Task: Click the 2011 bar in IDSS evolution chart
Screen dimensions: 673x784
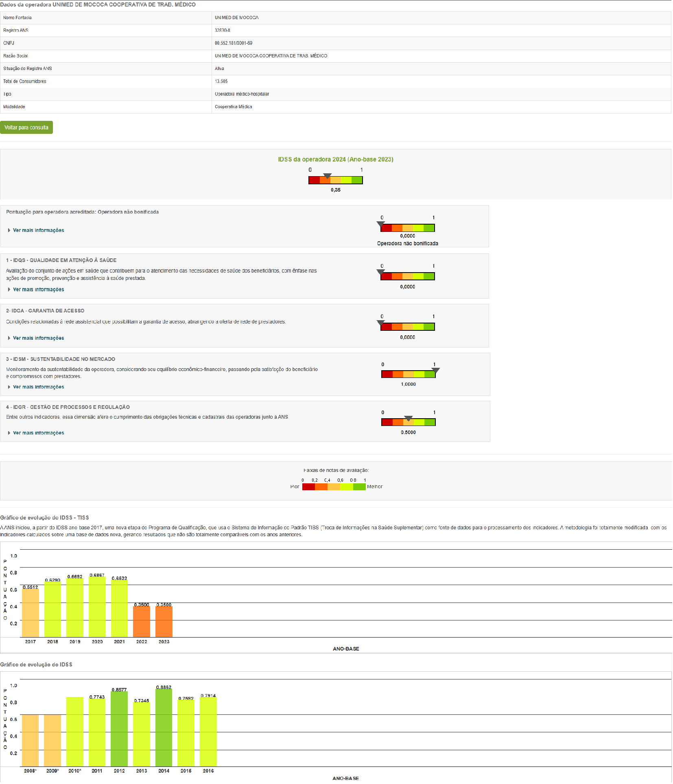Action: [x=97, y=733]
